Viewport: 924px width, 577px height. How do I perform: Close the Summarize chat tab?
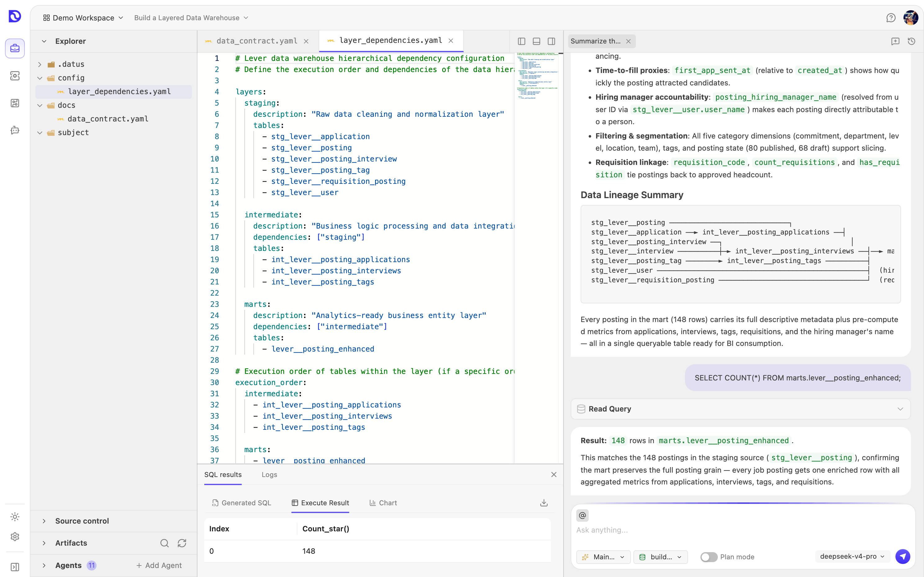[628, 41]
